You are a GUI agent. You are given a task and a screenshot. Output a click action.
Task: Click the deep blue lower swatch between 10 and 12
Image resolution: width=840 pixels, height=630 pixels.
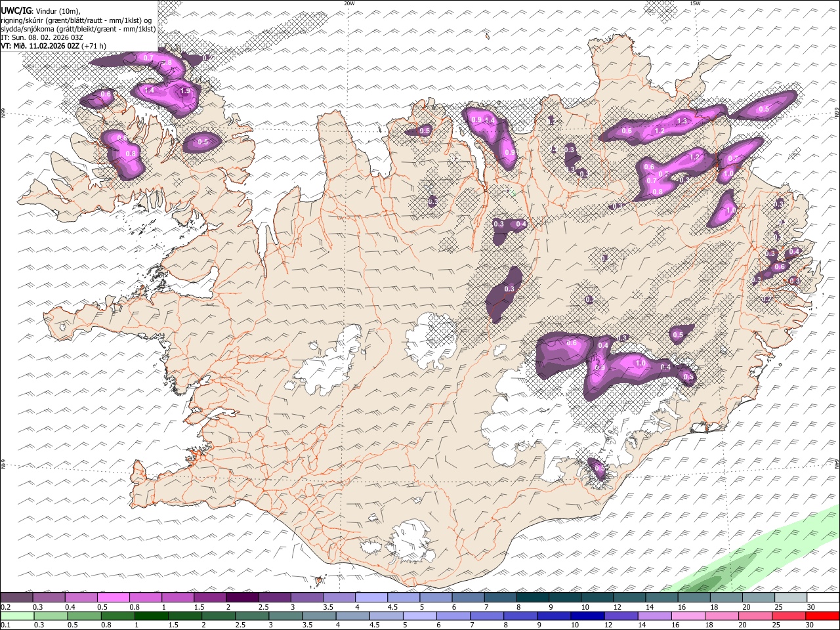[587, 616]
